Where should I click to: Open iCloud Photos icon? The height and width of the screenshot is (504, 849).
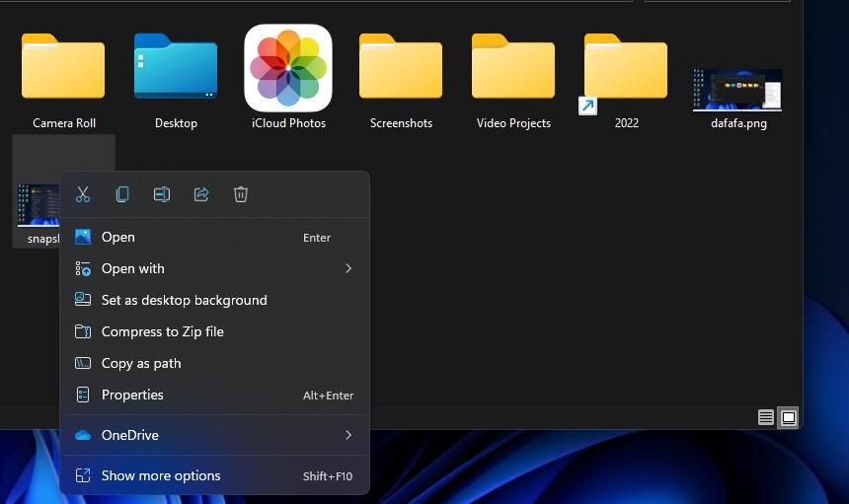[288, 68]
